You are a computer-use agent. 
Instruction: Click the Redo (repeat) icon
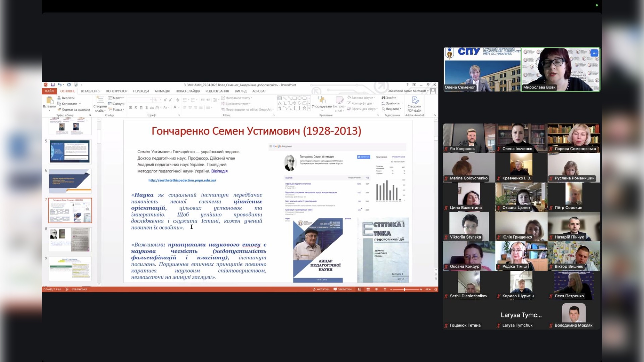pos(69,85)
